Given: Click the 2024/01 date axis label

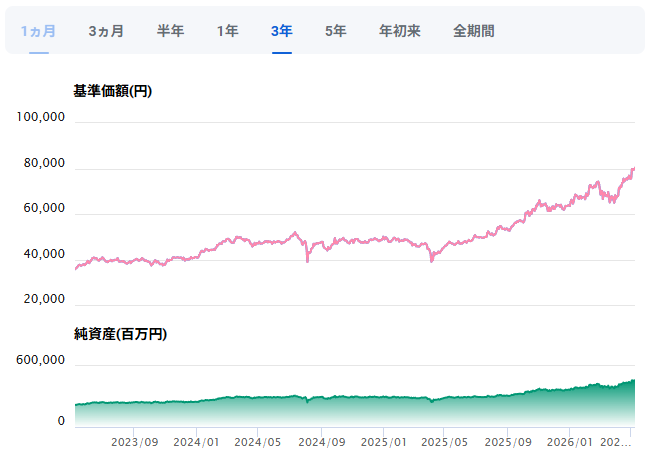Looking at the screenshot, I should [x=196, y=442].
